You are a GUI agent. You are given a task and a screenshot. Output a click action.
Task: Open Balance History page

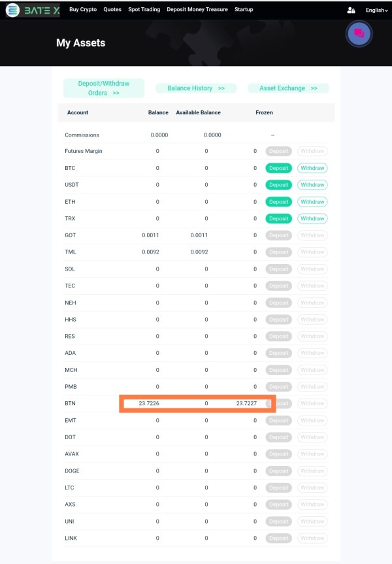(196, 88)
